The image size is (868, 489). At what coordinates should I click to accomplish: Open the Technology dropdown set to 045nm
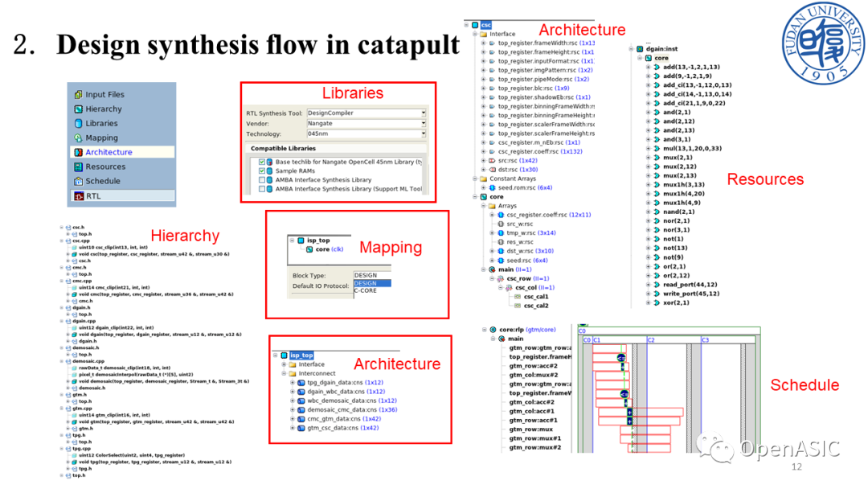coord(424,134)
